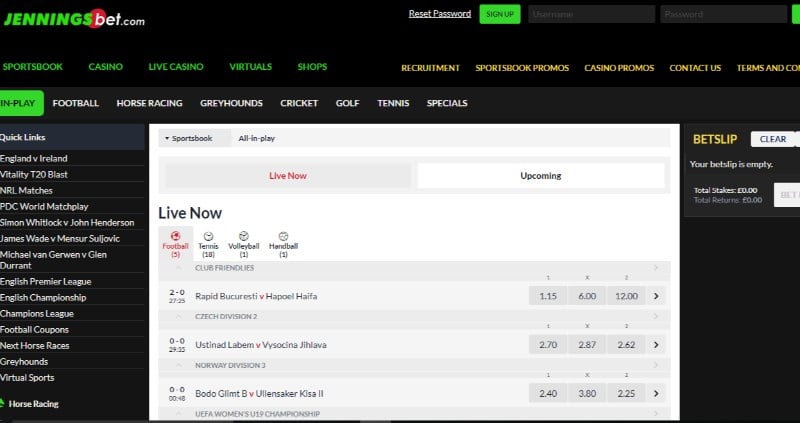The width and height of the screenshot is (800, 423).
Task: Open England v Ireland quick link
Action: tap(34, 158)
